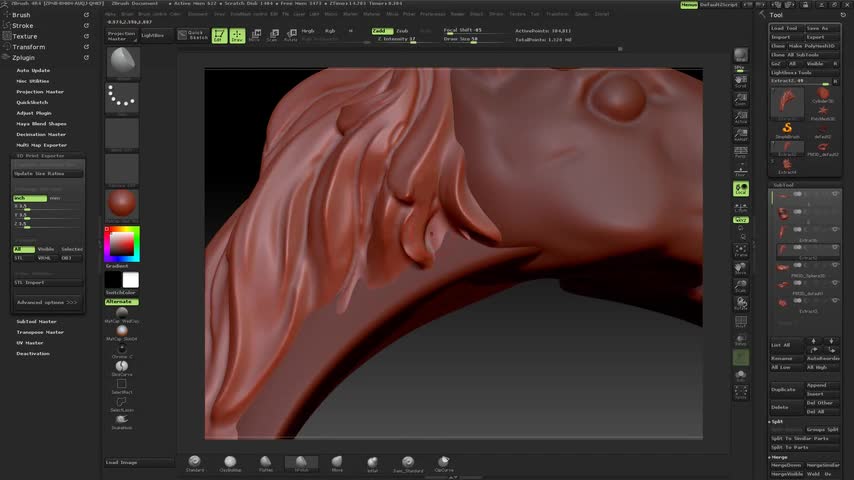The image size is (854, 480).
Task: Open Decimation Master plugin section
Action: [x=41, y=134]
